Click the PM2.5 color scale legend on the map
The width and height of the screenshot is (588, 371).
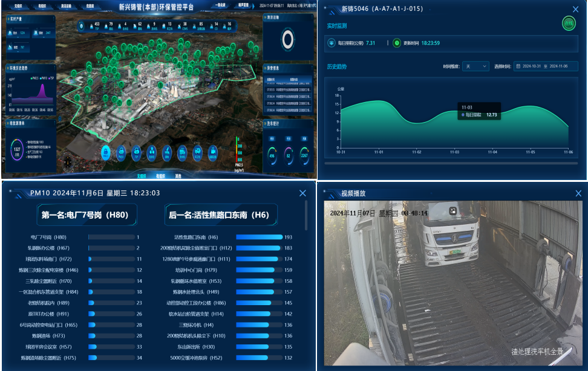click(x=237, y=149)
